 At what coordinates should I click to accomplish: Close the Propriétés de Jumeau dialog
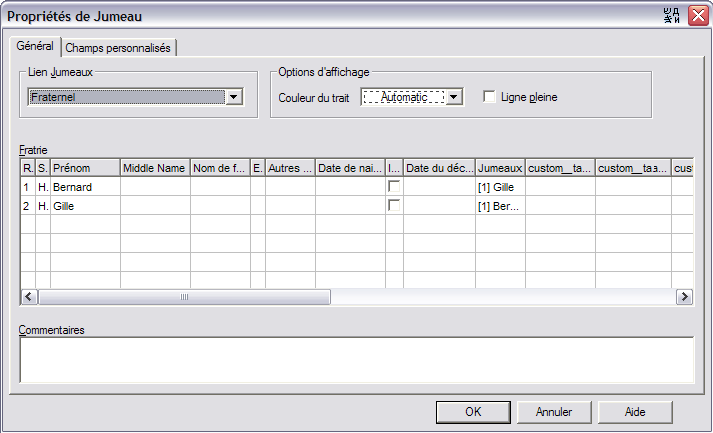pyautogui.click(x=698, y=16)
